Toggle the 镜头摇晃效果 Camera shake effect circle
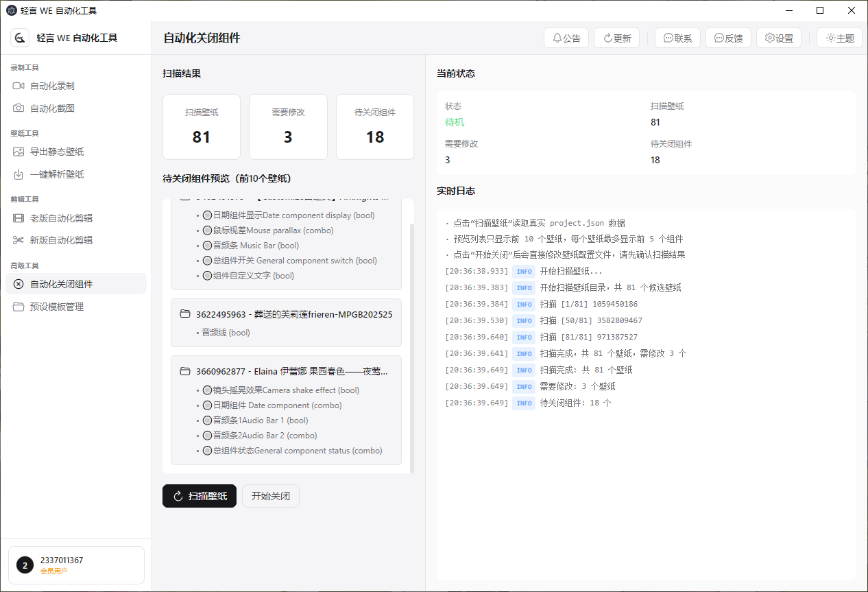This screenshot has width=868, height=592. (208, 390)
